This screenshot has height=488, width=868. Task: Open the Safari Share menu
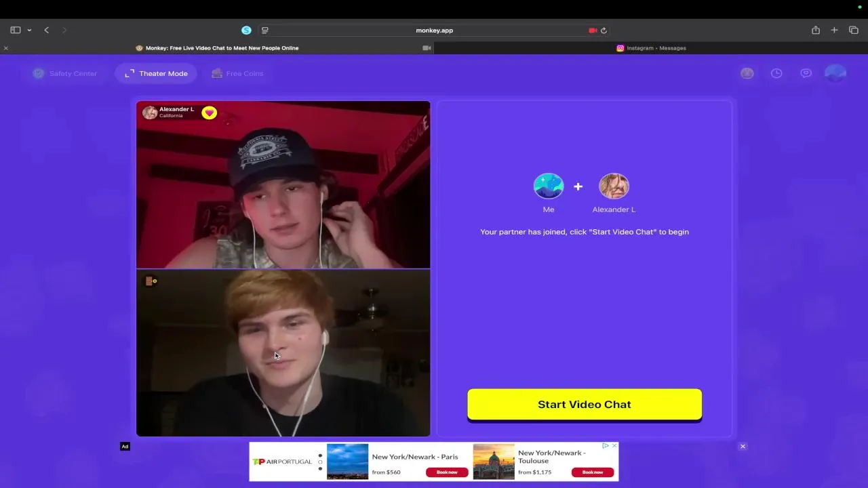[x=816, y=30]
